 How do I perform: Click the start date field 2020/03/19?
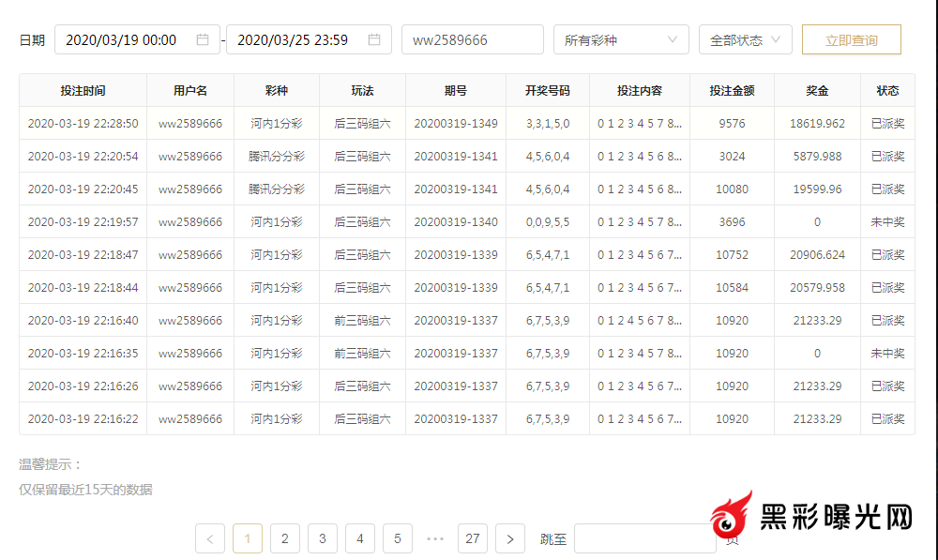tap(122, 40)
